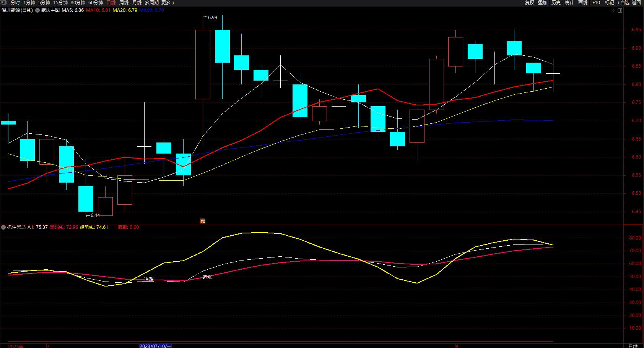Click the 深圳能源(日线) stock title
The width and height of the screenshot is (644, 348).
(x=17, y=10)
